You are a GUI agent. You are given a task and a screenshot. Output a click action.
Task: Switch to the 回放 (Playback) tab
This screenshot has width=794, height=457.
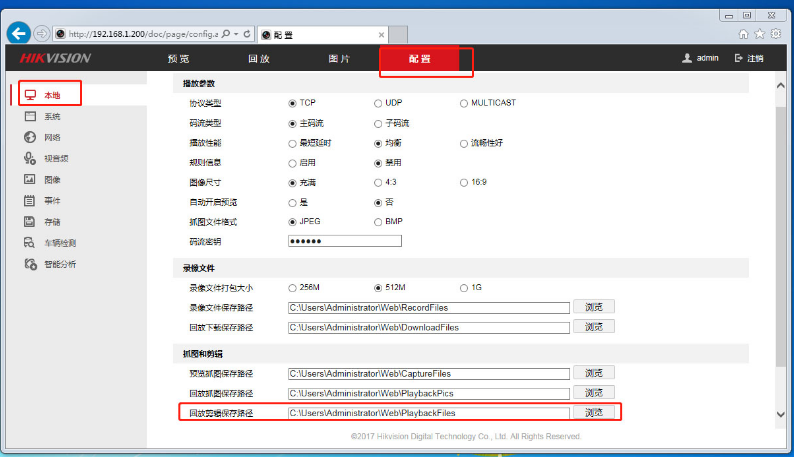(x=259, y=59)
